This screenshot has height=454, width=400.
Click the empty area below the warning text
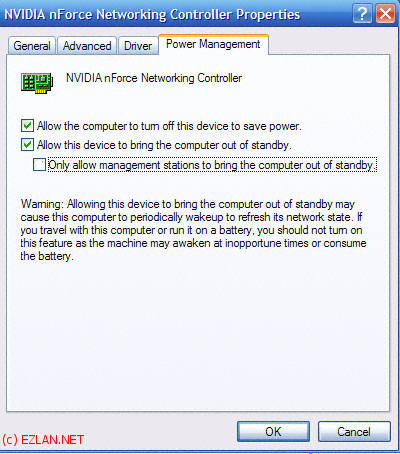tap(198, 337)
